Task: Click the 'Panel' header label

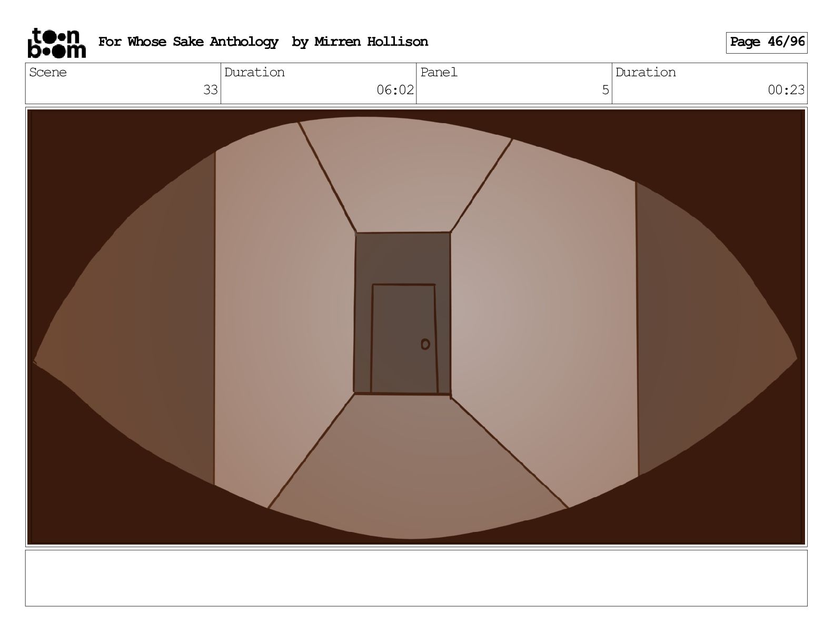Action: coord(439,72)
